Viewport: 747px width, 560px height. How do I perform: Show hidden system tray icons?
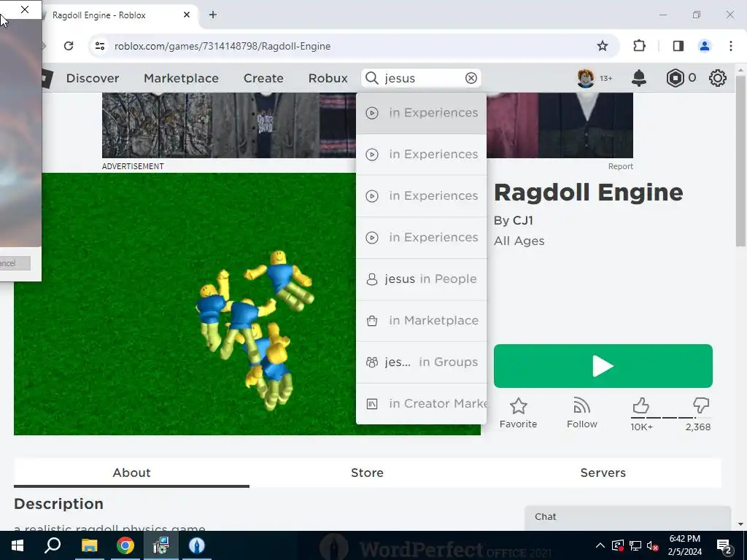point(600,545)
